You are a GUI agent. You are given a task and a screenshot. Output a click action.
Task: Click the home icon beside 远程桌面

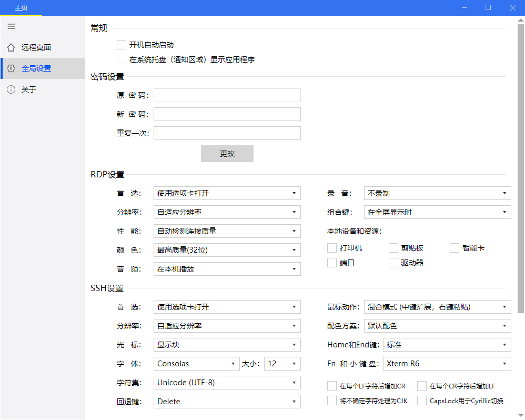[x=11, y=47]
